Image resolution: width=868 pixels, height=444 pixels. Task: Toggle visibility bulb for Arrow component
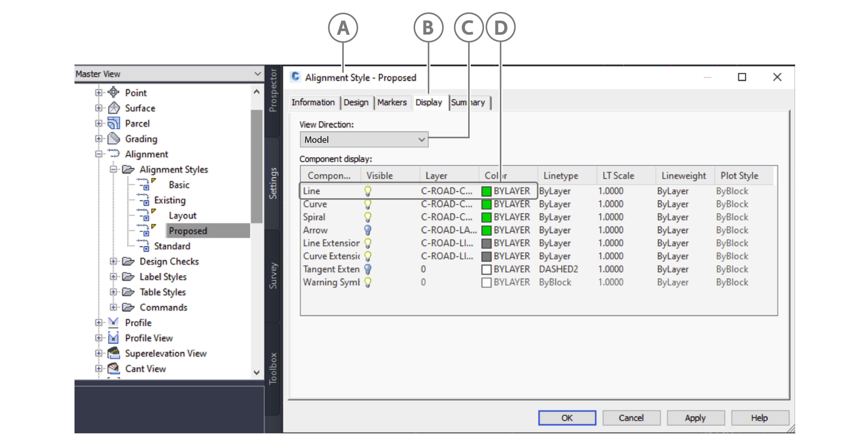(x=368, y=230)
